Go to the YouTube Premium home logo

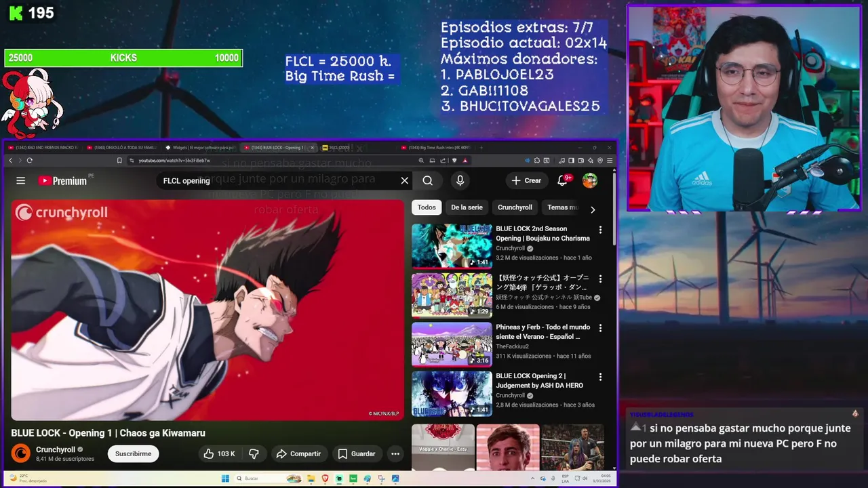coord(62,180)
